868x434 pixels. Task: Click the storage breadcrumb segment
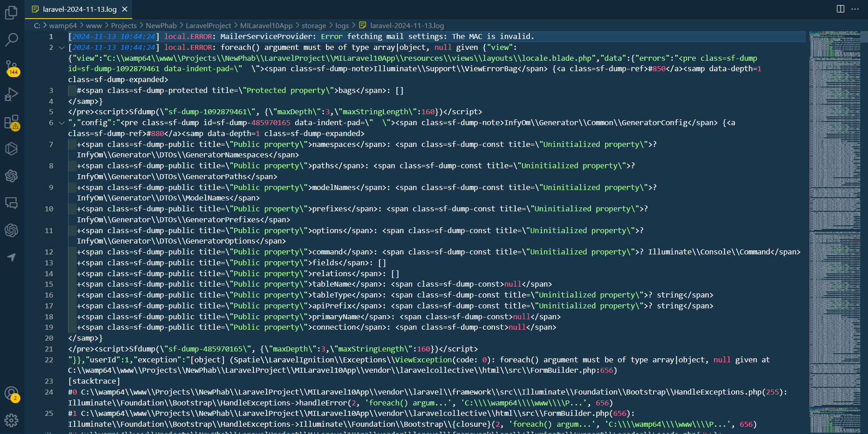(x=314, y=25)
